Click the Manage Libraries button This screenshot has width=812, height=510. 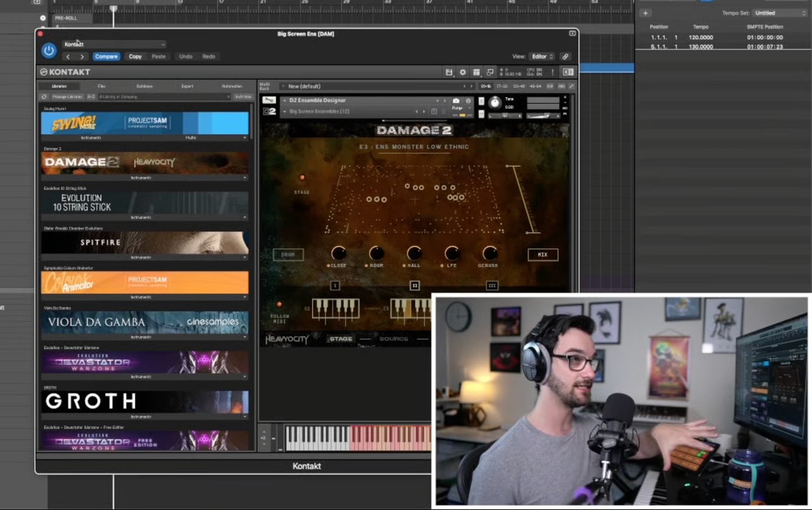(x=67, y=97)
